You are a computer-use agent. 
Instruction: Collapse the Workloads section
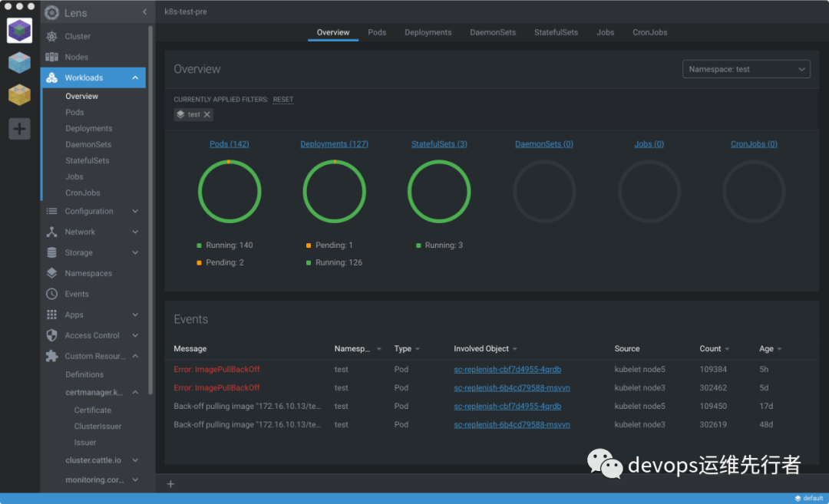[x=135, y=77]
